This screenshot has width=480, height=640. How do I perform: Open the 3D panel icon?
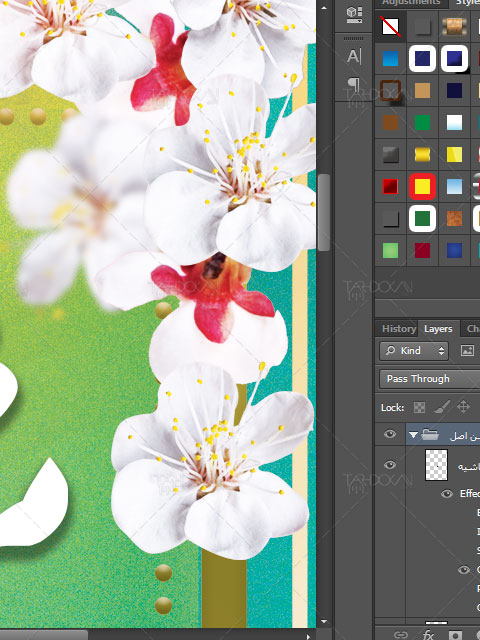click(354, 14)
